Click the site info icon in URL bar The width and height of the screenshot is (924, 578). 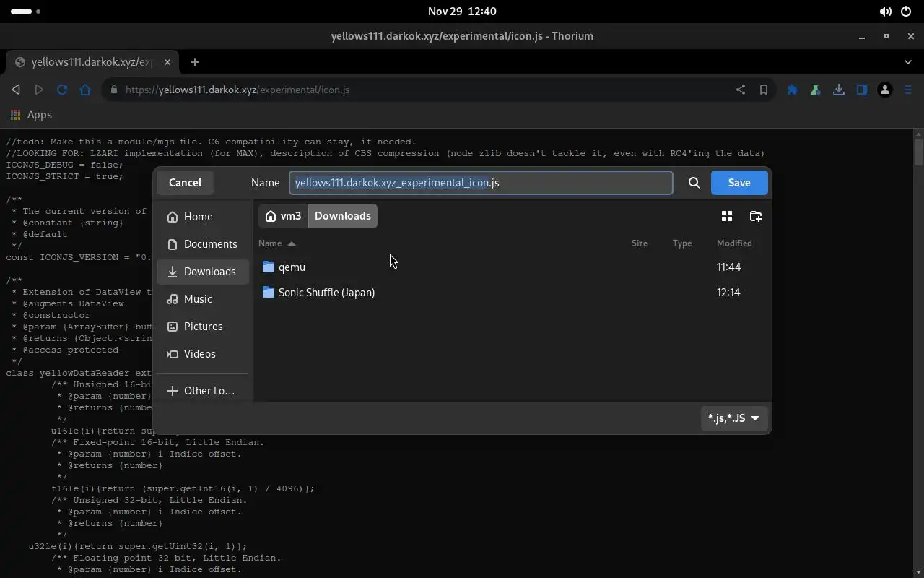[x=113, y=90]
